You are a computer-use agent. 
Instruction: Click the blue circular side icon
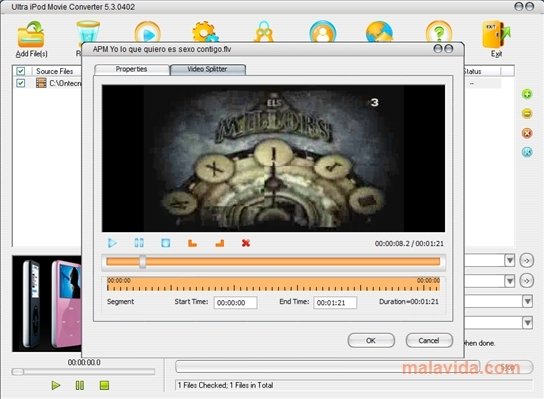[x=527, y=152]
